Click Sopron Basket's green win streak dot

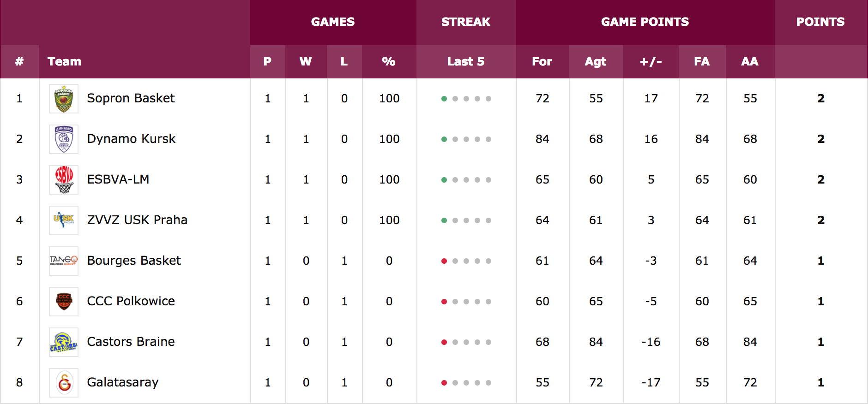coord(444,99)
